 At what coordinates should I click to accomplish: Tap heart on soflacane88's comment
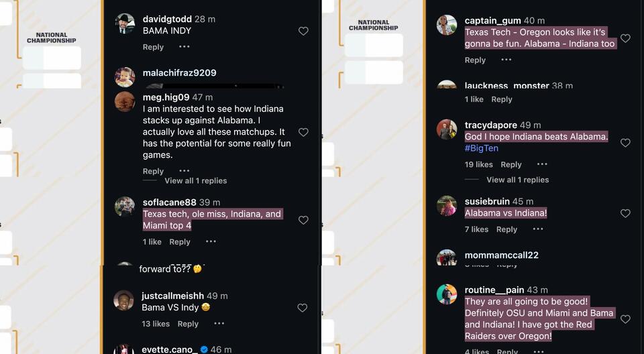(303, 220)
